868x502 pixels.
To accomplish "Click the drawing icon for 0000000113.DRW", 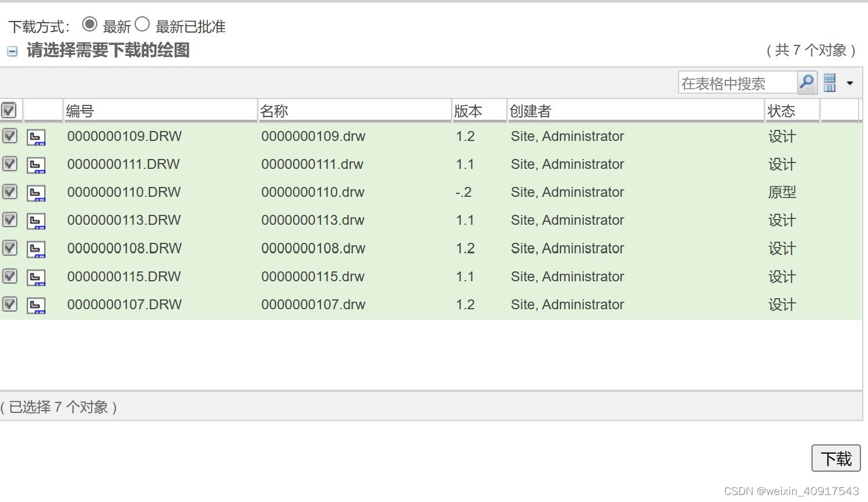I will click(x=36, y=221).
